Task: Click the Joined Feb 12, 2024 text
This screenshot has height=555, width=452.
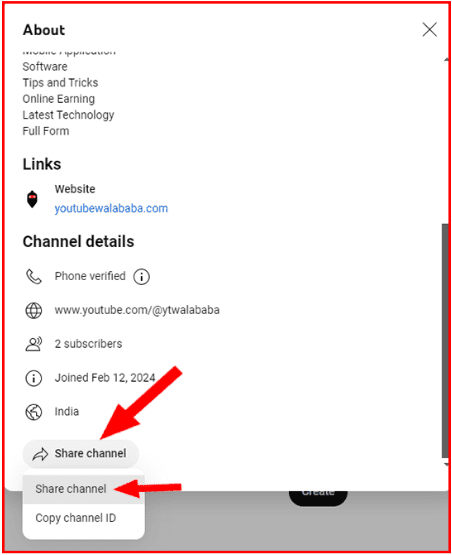Action: pyautogui.click(x=105, y=378)
